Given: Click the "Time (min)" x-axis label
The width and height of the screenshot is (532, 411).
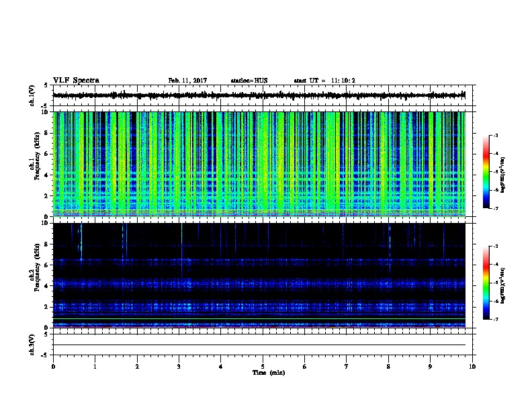Looking at the screenshot, I should [269, 373].
